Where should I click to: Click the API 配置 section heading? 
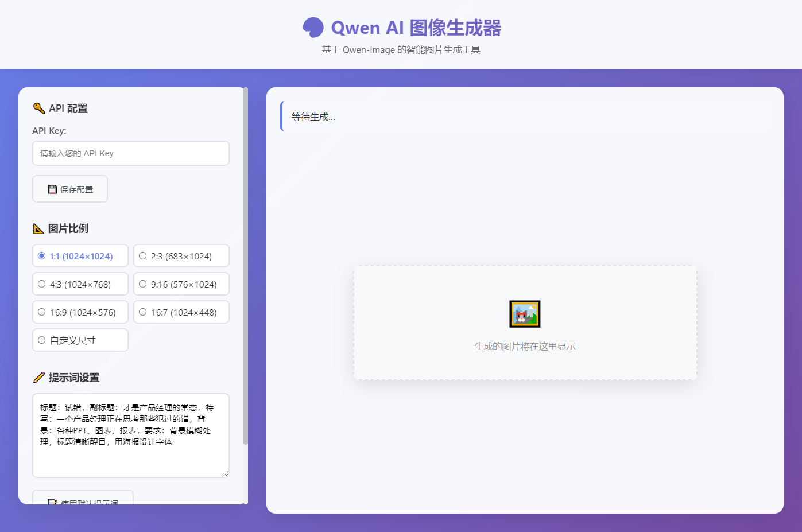click(x=68, y=108)
